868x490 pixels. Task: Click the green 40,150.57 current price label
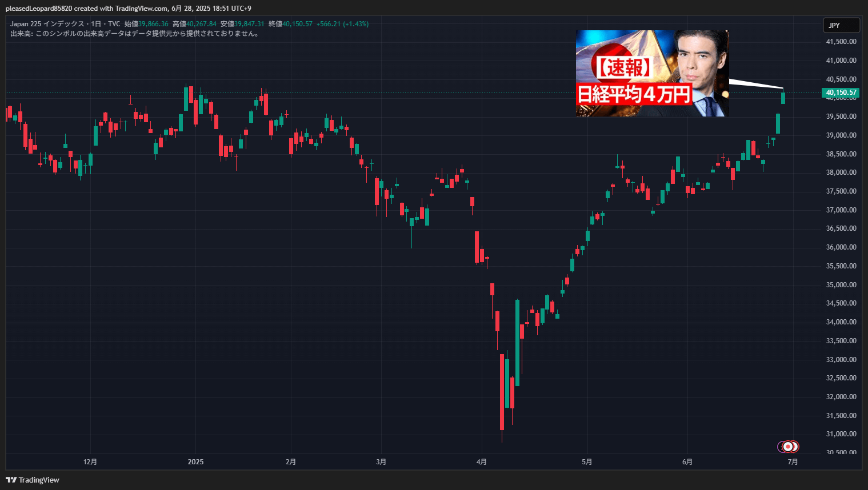(x=841, y=93)
